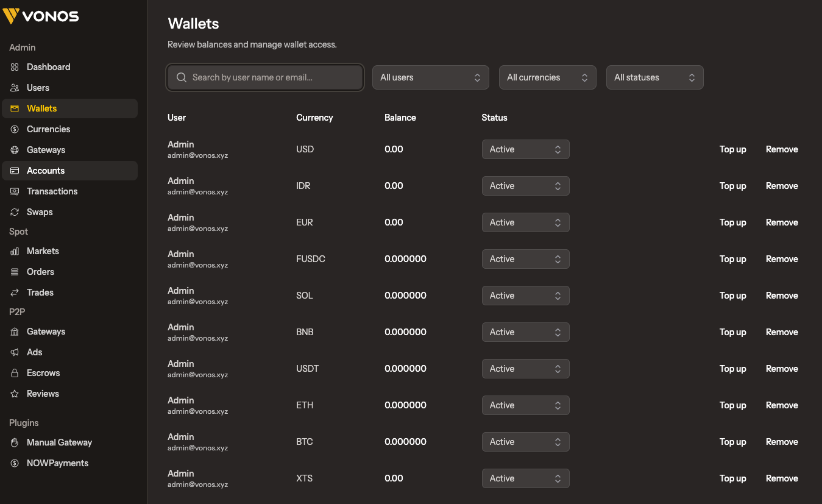
Task: Click the XTS currency cell
Action: tap(304, 478)
